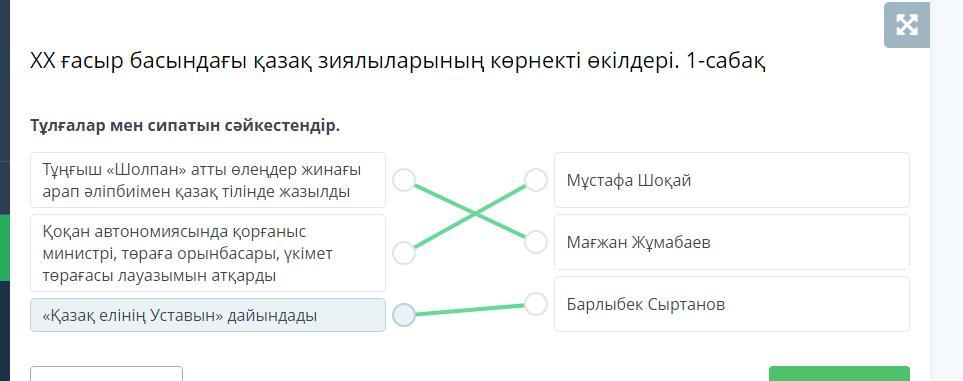Click connector circle next to Мағжан Жұмабаев
Screen dimensions: 963x381
pos(536,242)
